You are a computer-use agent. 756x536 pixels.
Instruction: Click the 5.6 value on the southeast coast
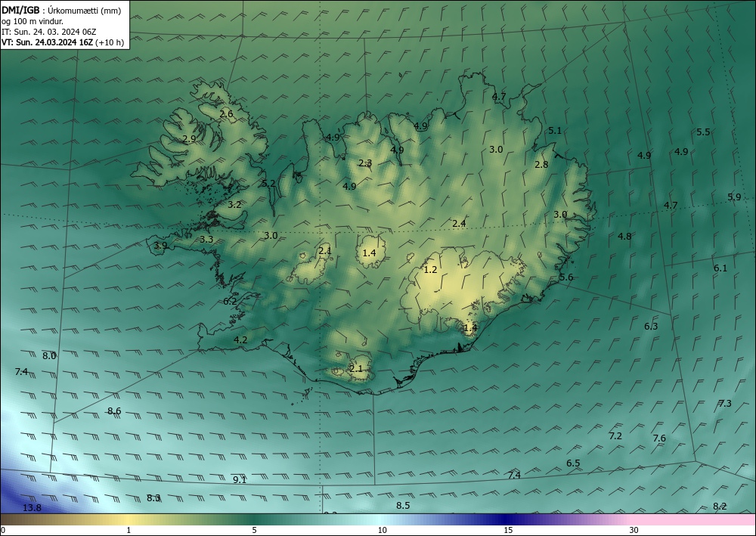coord(566,277)
